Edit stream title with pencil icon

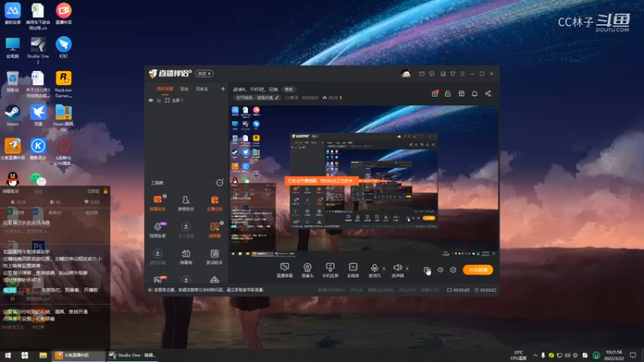pyautogui.click(x=277, y=97)
